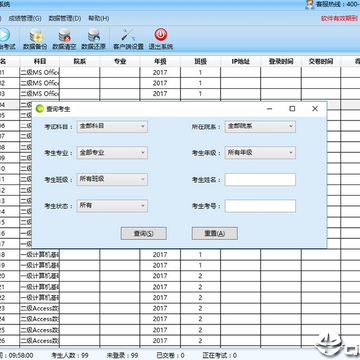
Task: Open the 成绩管理(G) menu
Action: pyautogui.click(x=25, y=18)
